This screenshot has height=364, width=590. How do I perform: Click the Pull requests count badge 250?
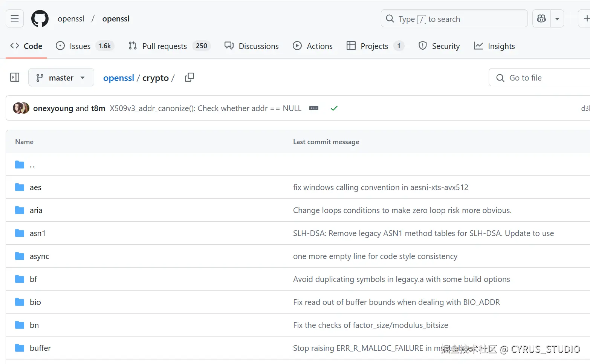pyautogui.click(x=202, y=46)
